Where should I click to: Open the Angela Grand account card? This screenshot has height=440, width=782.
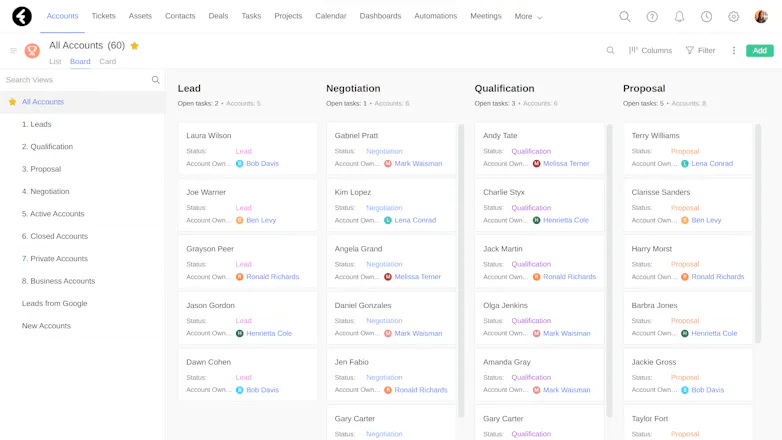click(391, 262)
